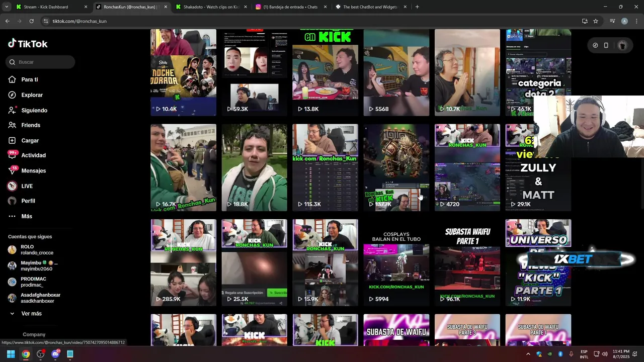
Task: Switch to Shakadoto Kick clips tab
Action: (211, 7)
